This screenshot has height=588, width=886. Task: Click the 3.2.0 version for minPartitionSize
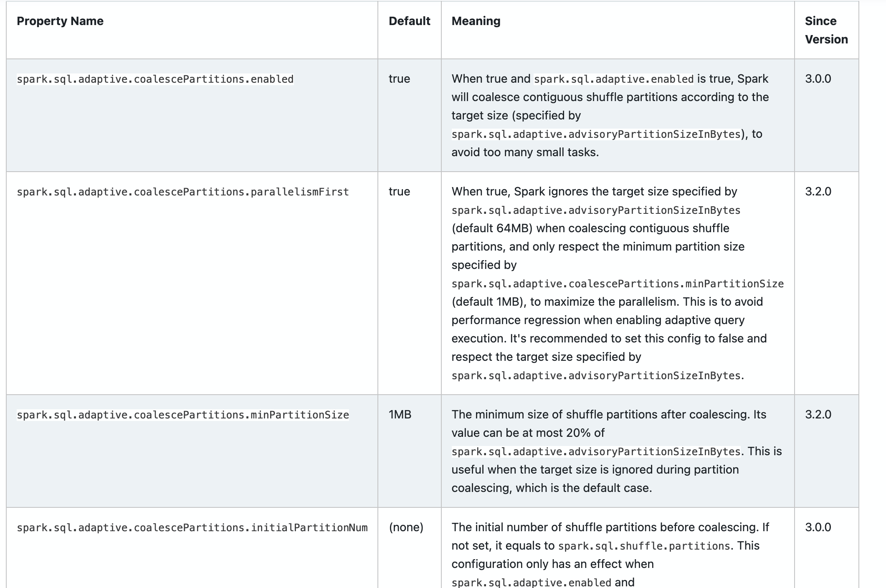coord(818,414)
